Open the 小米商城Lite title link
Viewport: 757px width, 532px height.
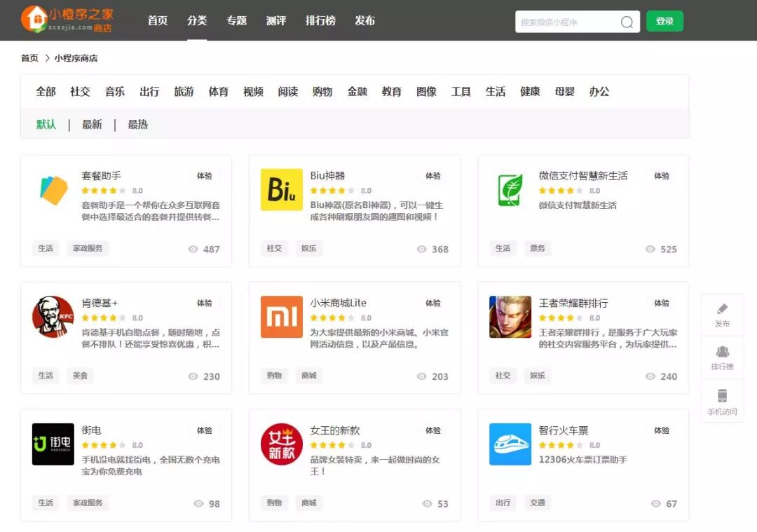(338, 303)
